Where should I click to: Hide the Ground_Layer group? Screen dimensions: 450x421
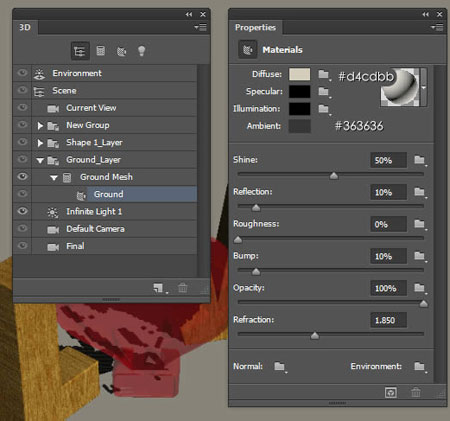coord(22,159)
